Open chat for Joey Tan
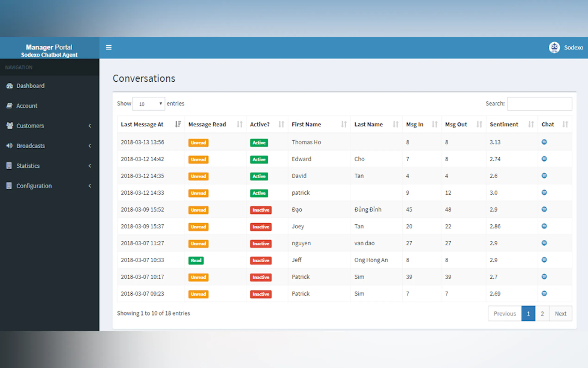This screenshot has width=588, height=368. tap(544, 226)
